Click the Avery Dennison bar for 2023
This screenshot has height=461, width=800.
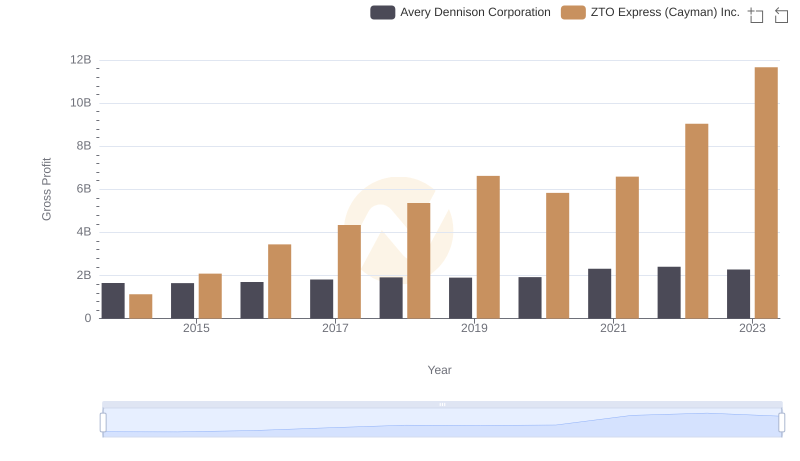[x=739, y=294]
